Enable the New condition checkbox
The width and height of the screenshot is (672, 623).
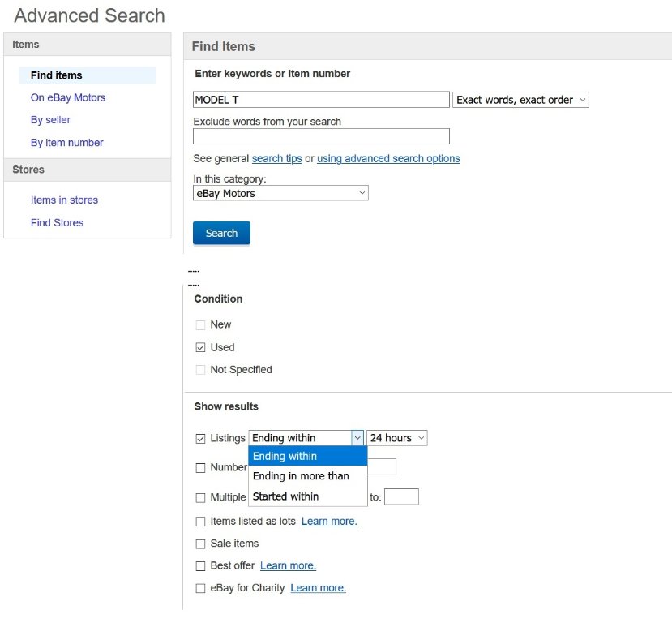tap(200, 324)
